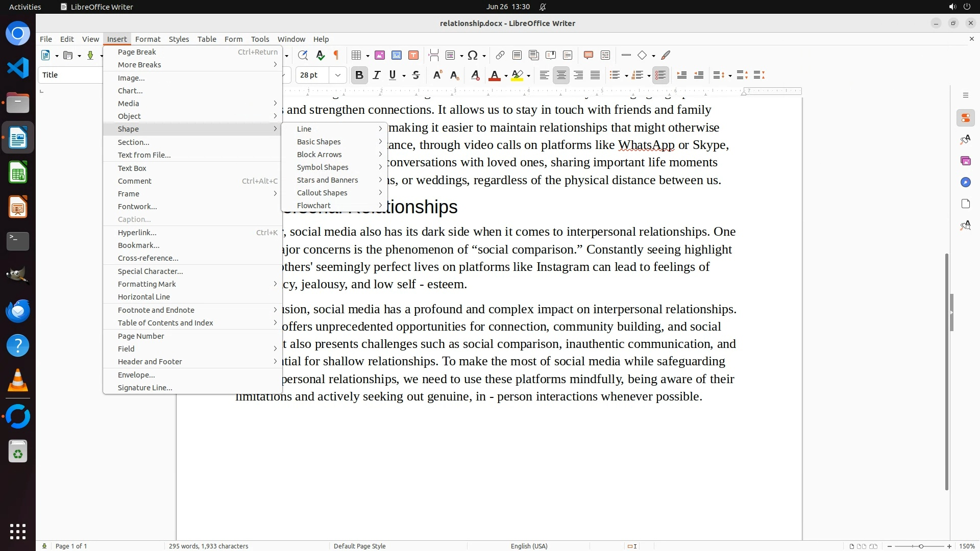Click the Insert Comment toolbar icon
This screenshot has height=551, width=980.
click(x=588, y=55)
